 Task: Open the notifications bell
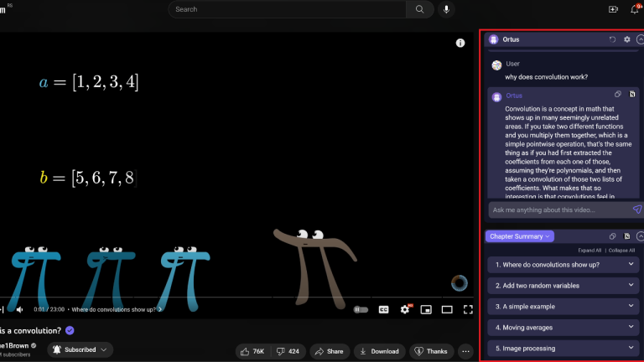click(635, 9)
